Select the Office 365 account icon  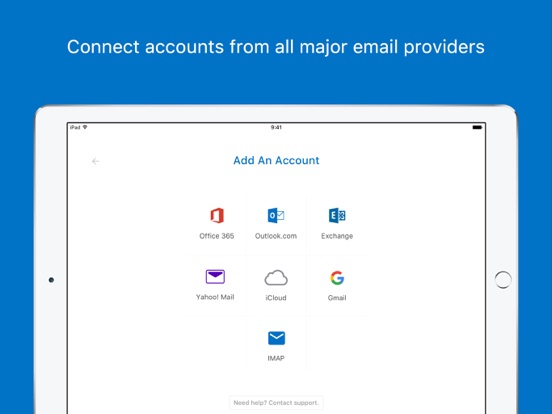point(217,215)
